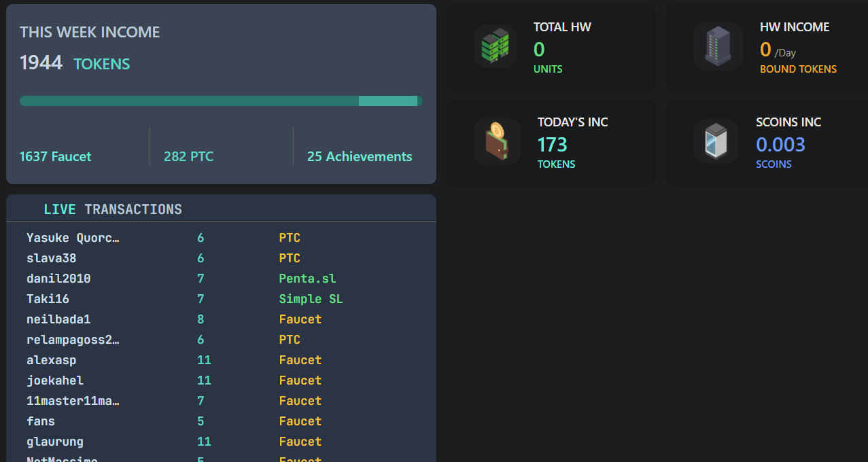Select the 282 PTC income stat
Image resolution: width=868 pixels, height=462 pixels.
188,156
